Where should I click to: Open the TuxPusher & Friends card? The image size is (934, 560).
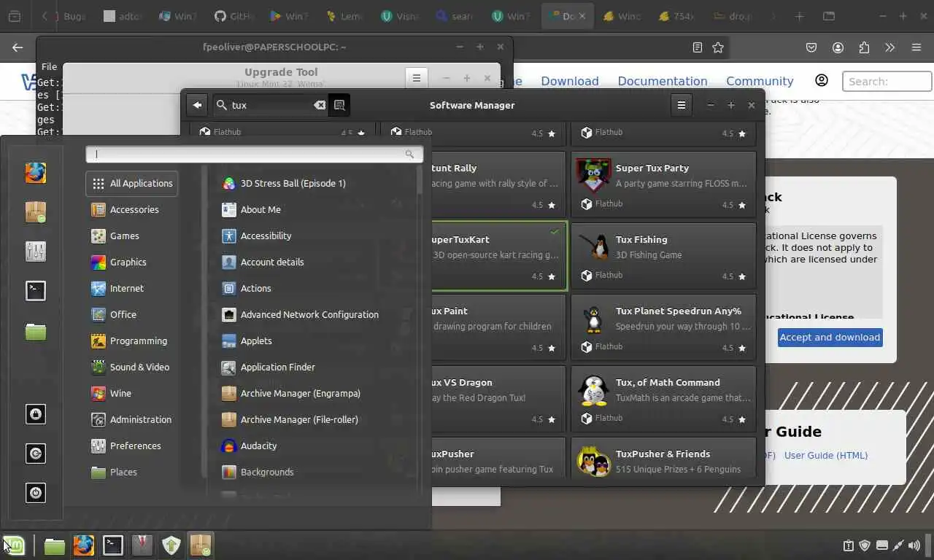[663, 457]
